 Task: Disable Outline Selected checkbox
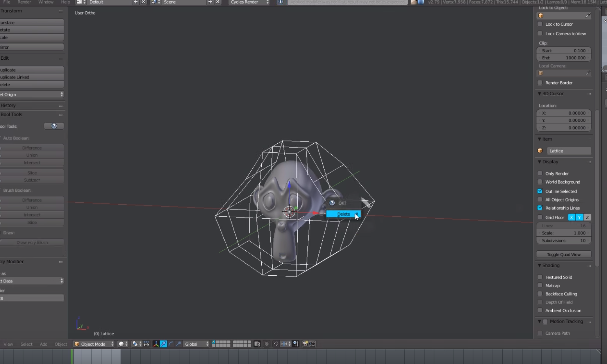coord(540,191)
